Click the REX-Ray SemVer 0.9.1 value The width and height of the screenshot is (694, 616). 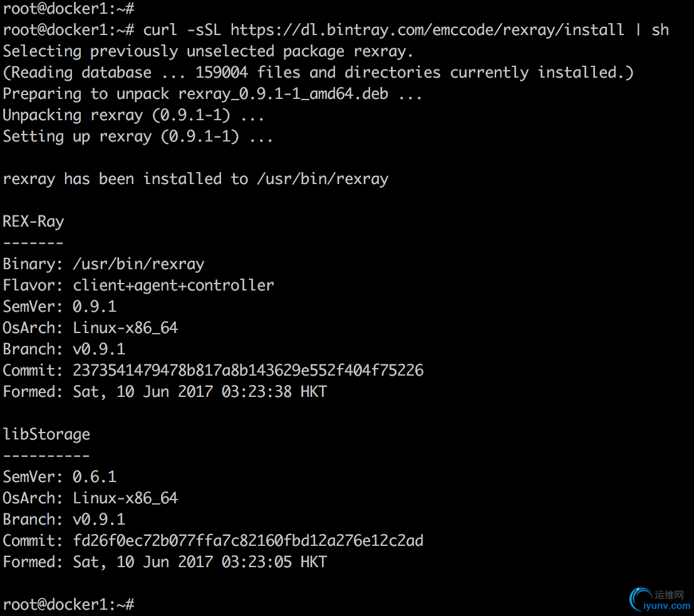pos(95,307)
